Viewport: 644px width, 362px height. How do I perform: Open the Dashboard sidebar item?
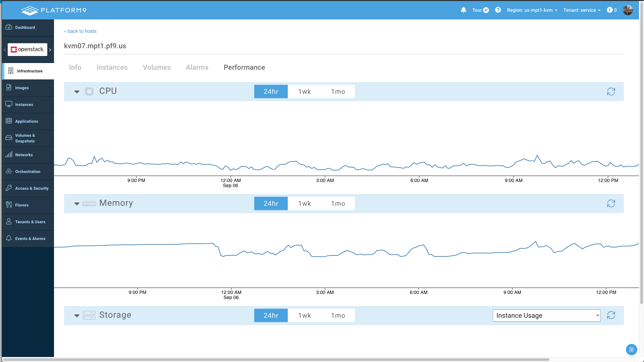[25, 27]
